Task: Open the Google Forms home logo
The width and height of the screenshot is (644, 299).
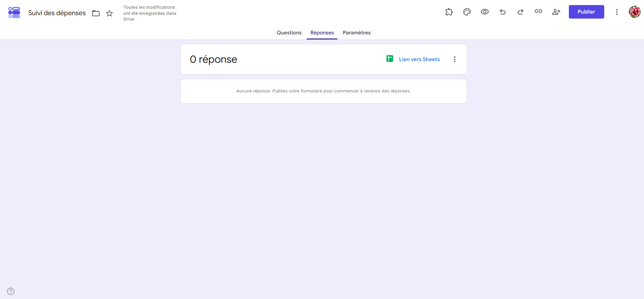Action: click(14, 12)
